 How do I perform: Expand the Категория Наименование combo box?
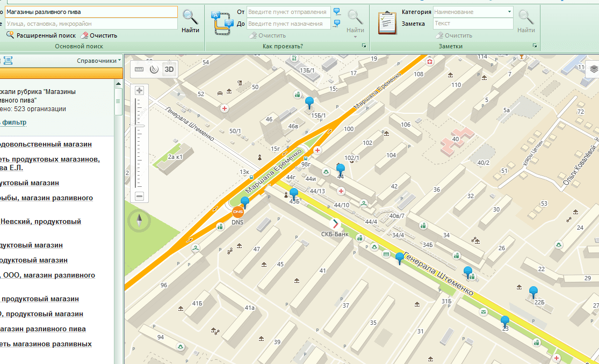point(509,12)
